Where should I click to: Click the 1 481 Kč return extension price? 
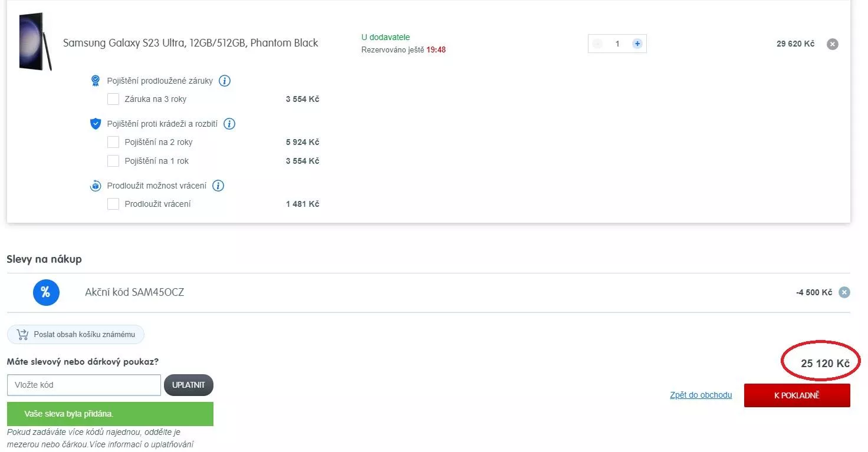pyautogui.click(x=303, y=204)
